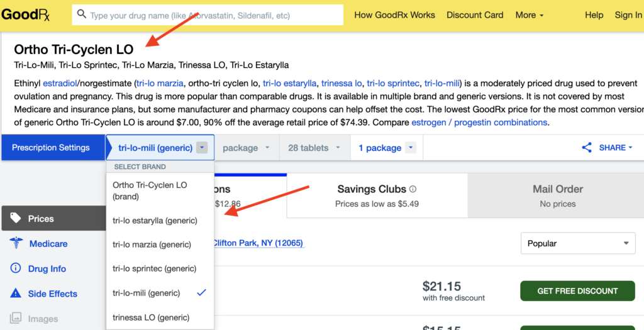
Task: Follow the tri-lo marzia link in description
Action: tap(160, 84)
